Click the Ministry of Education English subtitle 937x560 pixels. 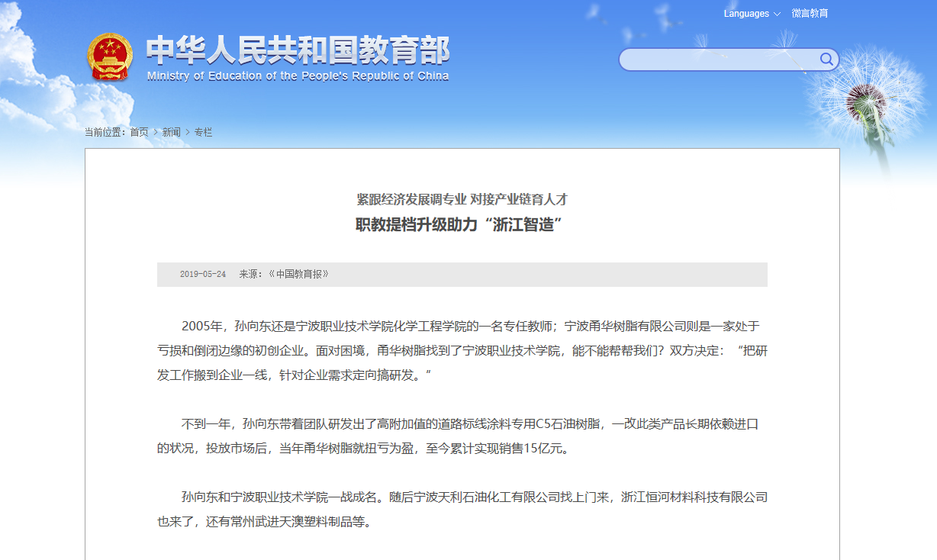click(x=298, y=76)
